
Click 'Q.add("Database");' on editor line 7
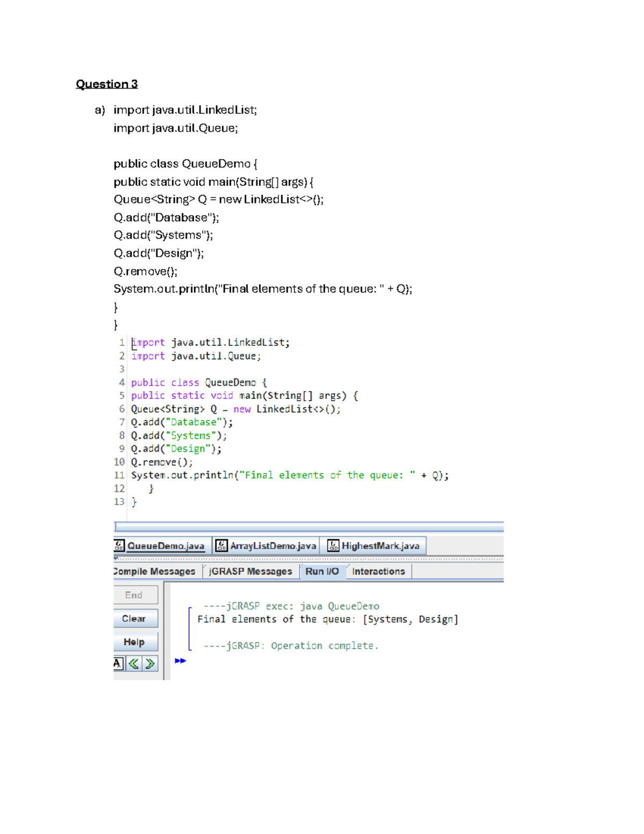[x=182, y=422]
